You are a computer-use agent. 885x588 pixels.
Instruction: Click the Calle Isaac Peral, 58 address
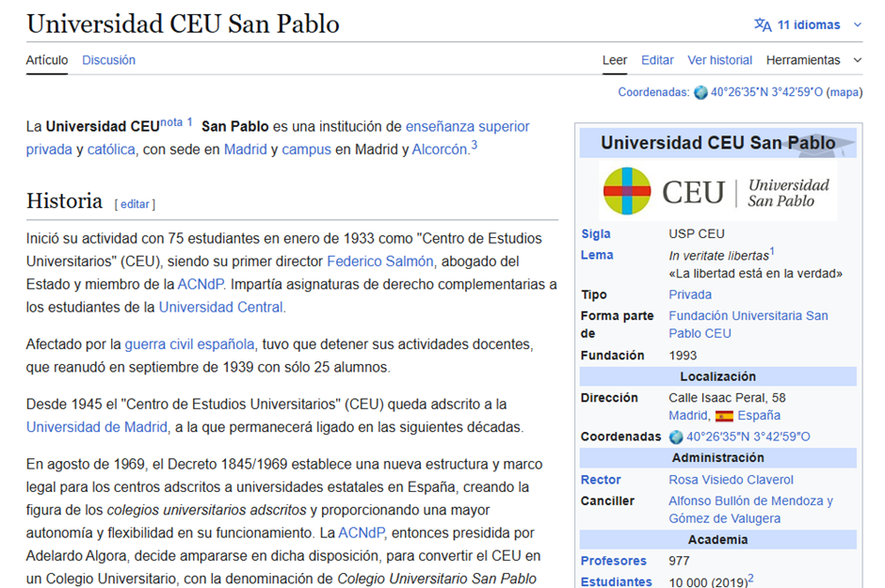click(727, 398)
